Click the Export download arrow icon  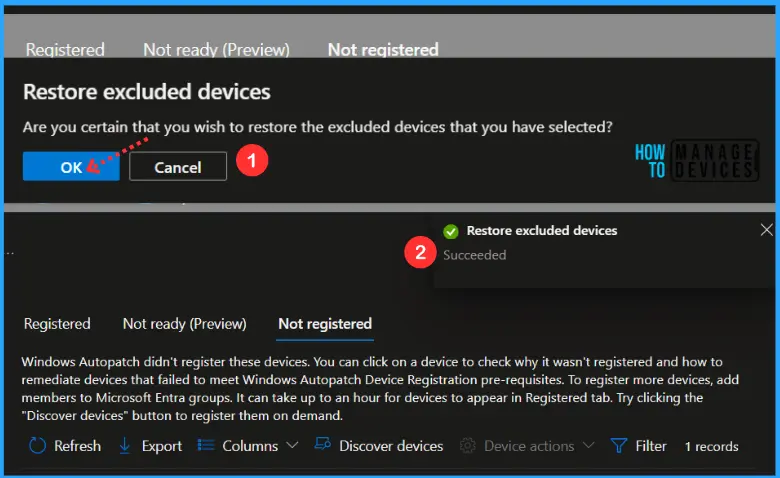pyautogui.click(x=125, y=446)
